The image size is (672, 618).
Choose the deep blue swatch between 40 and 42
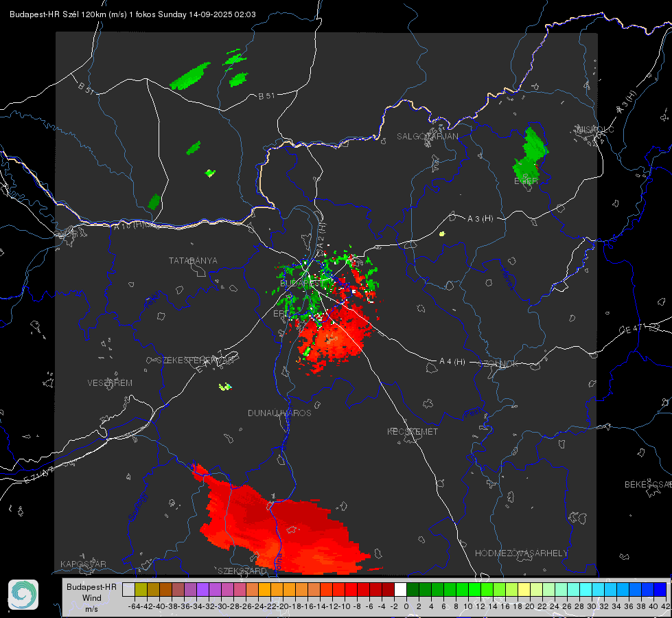pyautogui.click(x=660, y=589)
